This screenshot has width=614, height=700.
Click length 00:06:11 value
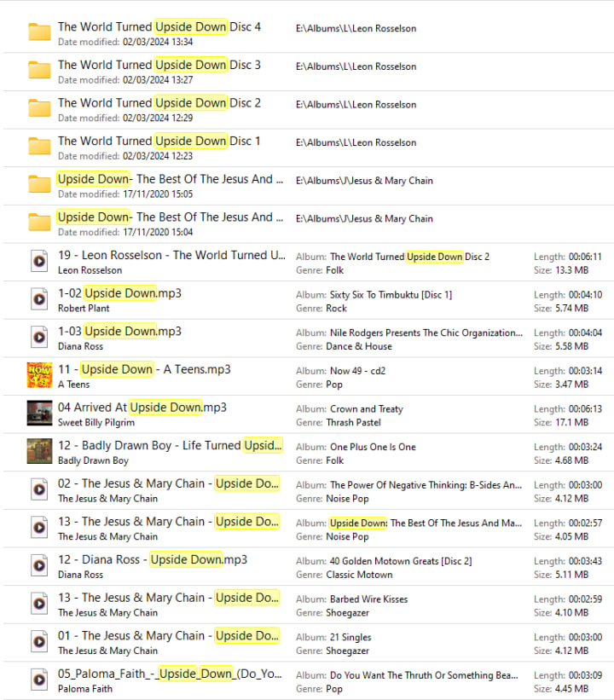[585, 257]
